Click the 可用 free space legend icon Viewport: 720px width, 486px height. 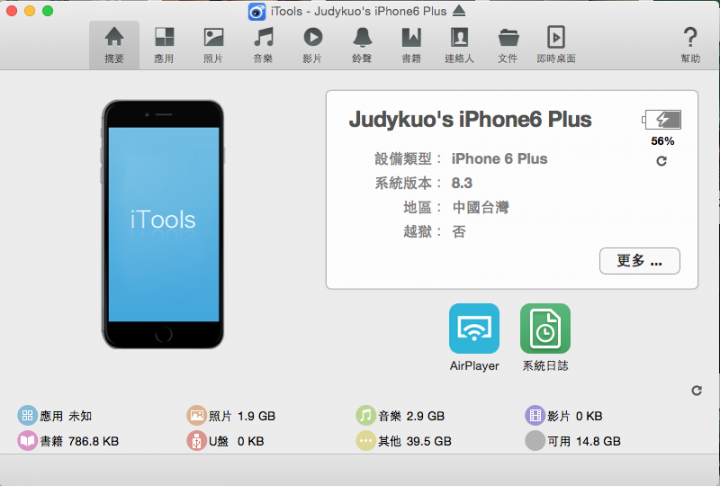[x=535, y=441]
